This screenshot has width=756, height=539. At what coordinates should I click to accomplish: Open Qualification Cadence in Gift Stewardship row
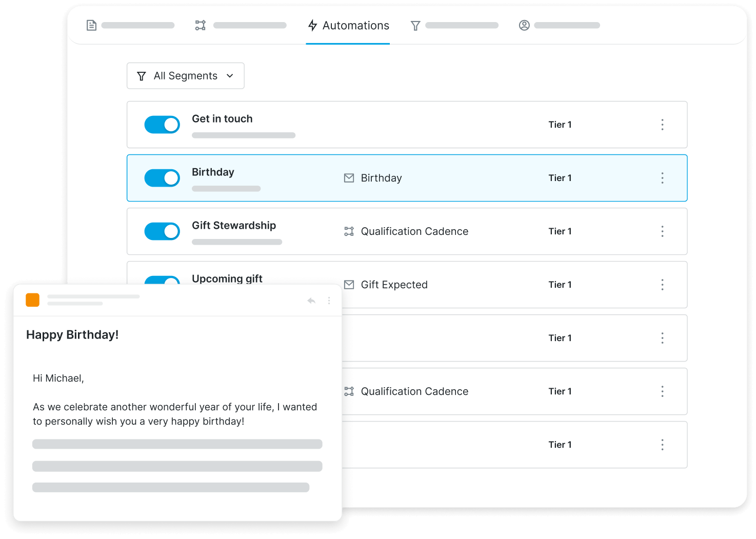click(414, 231)
